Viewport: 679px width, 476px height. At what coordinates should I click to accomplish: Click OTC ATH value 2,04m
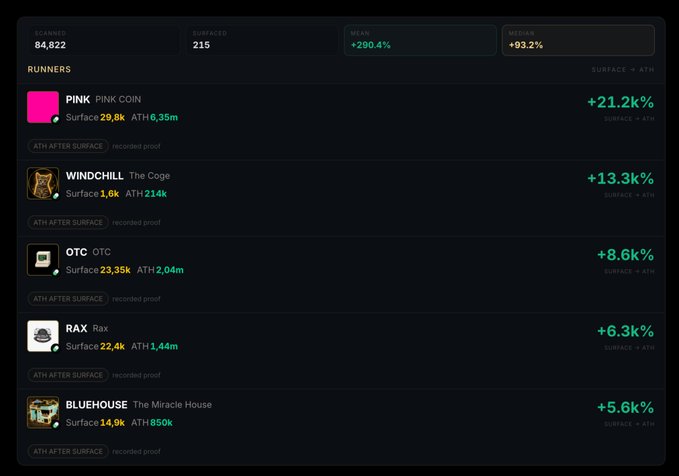coord(170,270)
